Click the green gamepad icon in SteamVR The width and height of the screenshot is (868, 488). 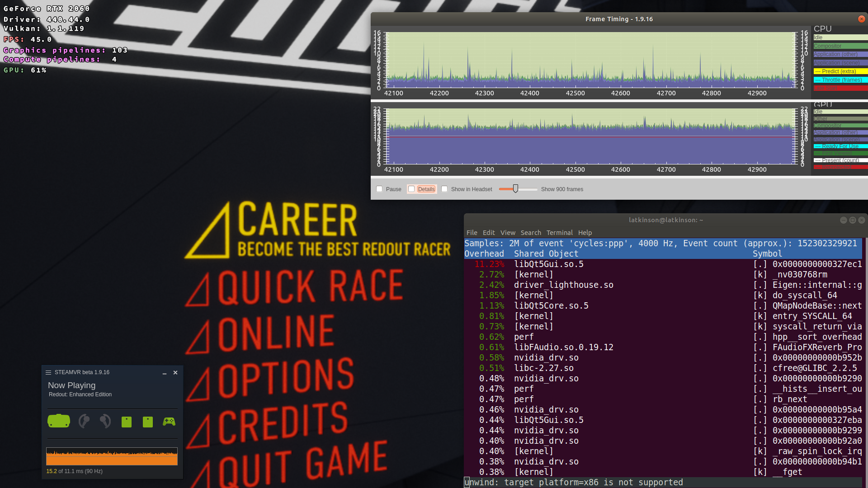(169, 422)
